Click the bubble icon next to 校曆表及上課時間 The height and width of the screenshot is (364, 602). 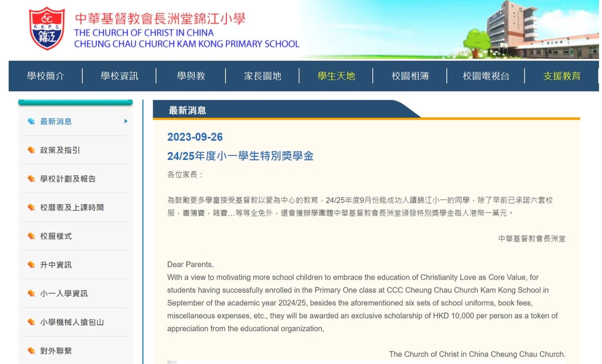(x=32, y=208)
